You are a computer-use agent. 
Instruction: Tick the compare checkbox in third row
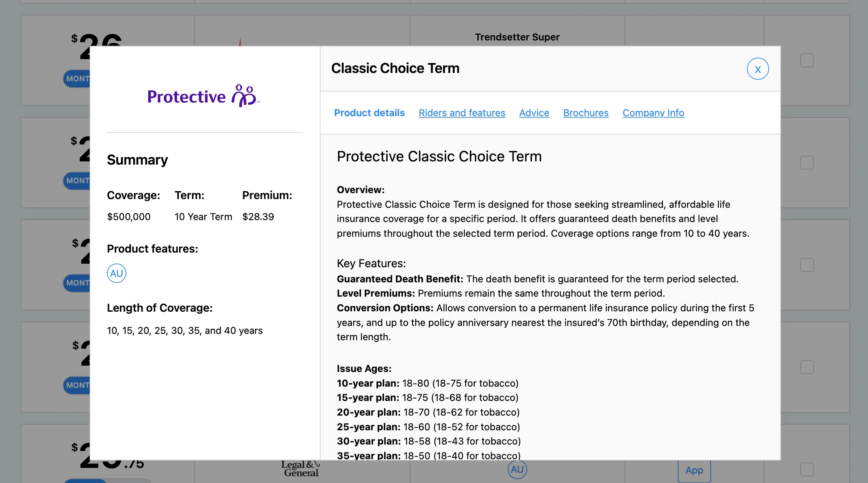pyautogui.click(x=807, y=265)
